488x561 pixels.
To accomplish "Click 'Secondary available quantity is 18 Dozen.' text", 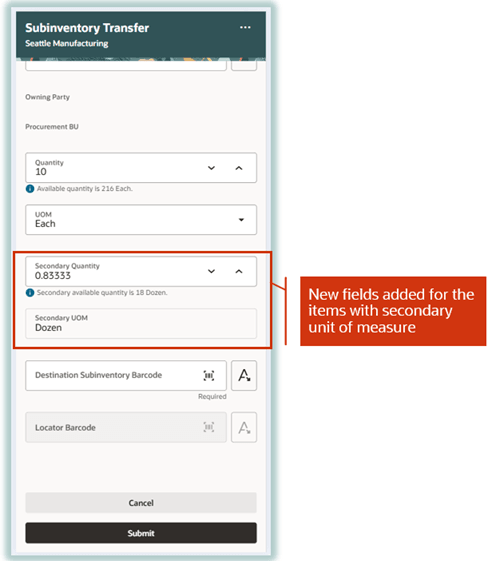I will click(x=102, y=293).
